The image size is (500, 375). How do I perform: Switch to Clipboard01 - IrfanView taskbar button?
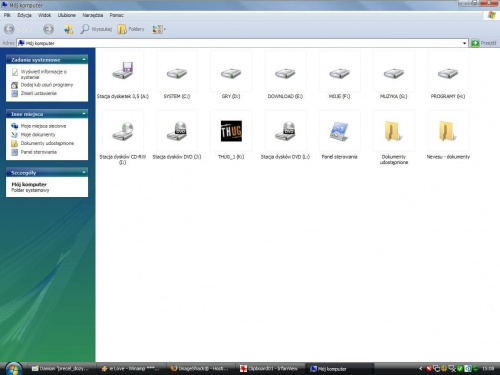tap(269, 369)
